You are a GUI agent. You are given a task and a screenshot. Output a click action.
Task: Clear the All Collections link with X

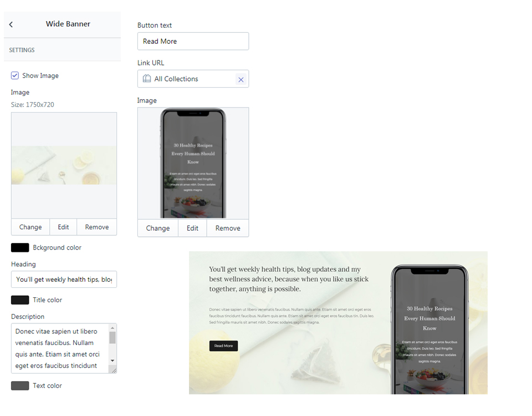click(241, 79)
